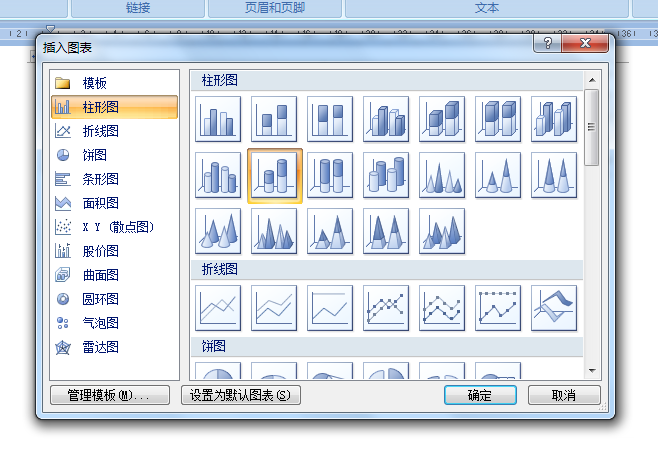The height and width of the screenshot is (459, 658).
Task: Choose the stacked cylinder chart type
Action: coord(274,175)
